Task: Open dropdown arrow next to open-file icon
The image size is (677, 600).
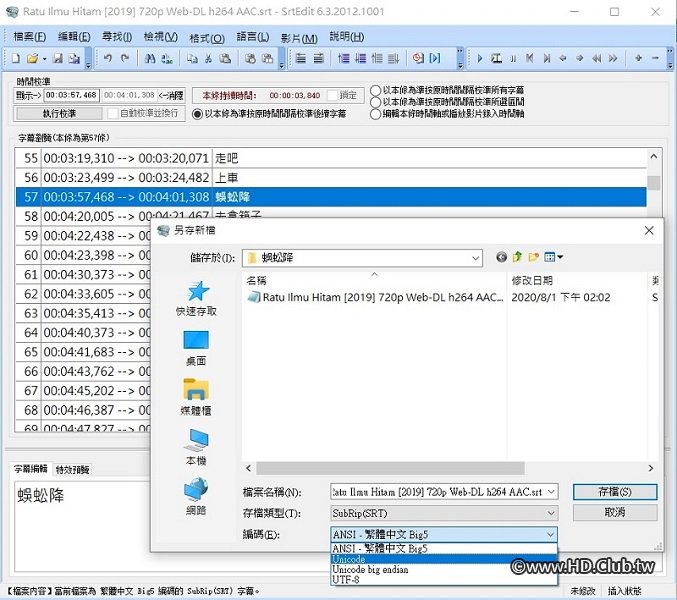Action: click(x=44, y=59)
